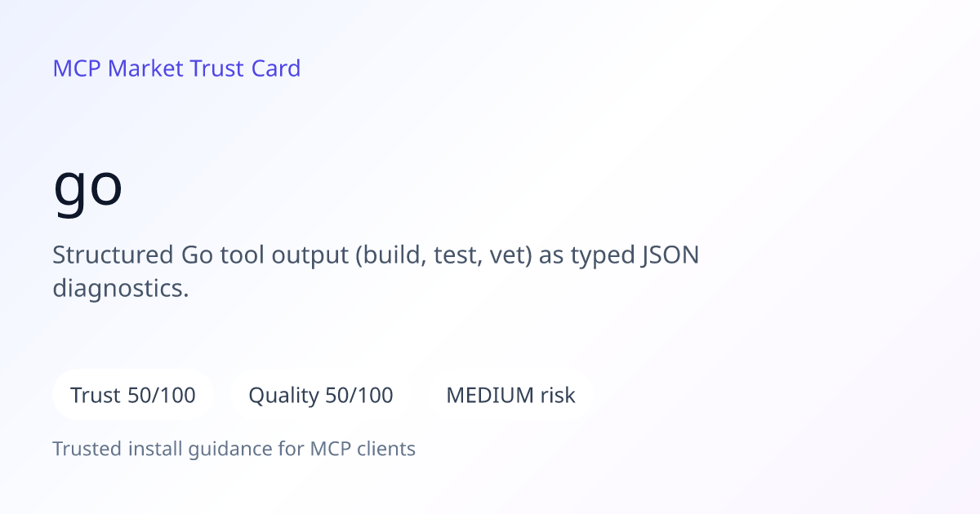This screenshot has height=514, width=980.
Task: Click "Card" at the end of the header
Action: pyautogui.click(x=276, y=69)
